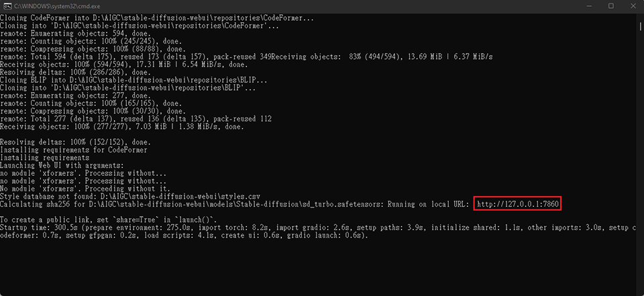
Task: Click the "Startup time: 300.5s" text
Action: 40,228
